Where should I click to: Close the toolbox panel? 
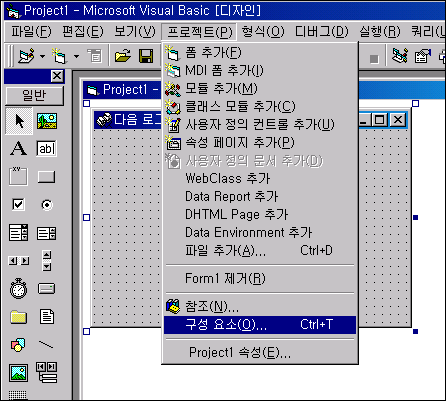click(x=57, y=76)
